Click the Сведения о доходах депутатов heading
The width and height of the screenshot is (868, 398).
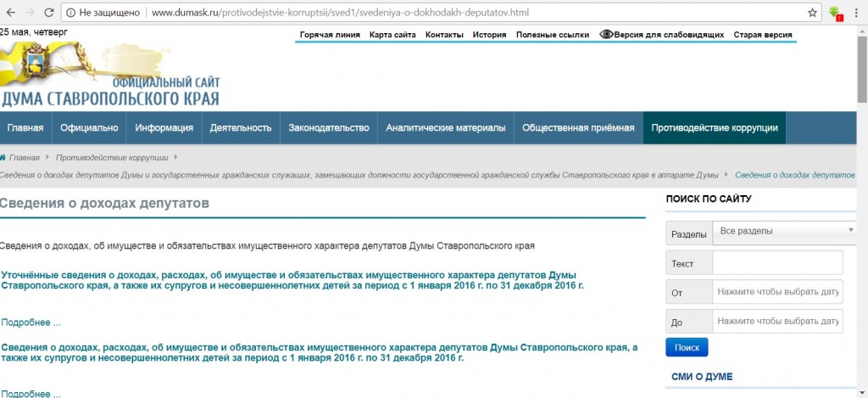(x=104, y=204)
